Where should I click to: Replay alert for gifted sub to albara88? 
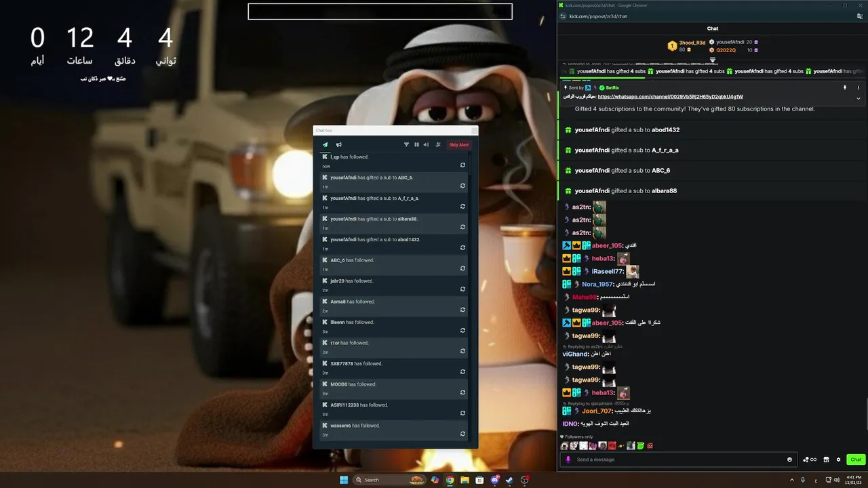[462, 226]
